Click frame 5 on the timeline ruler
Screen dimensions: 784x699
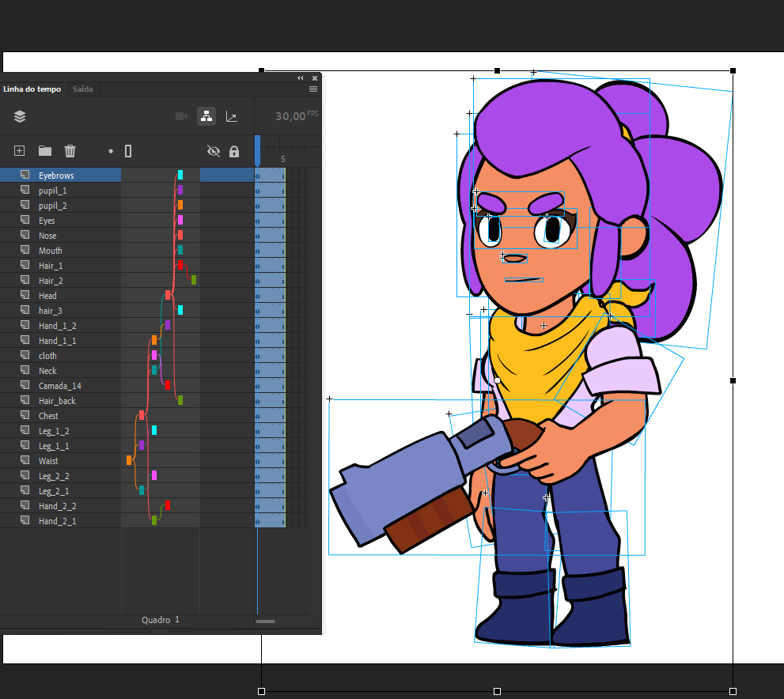283,159
